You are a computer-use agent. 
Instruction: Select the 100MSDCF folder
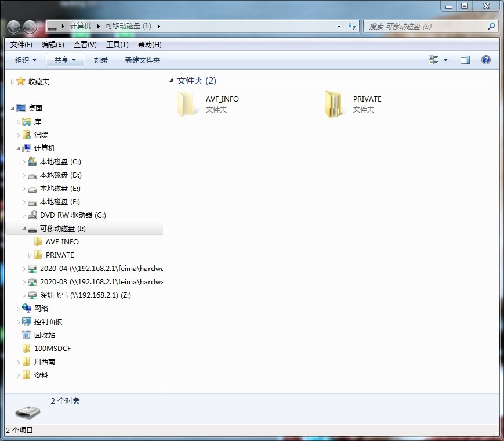coord(52,348)
